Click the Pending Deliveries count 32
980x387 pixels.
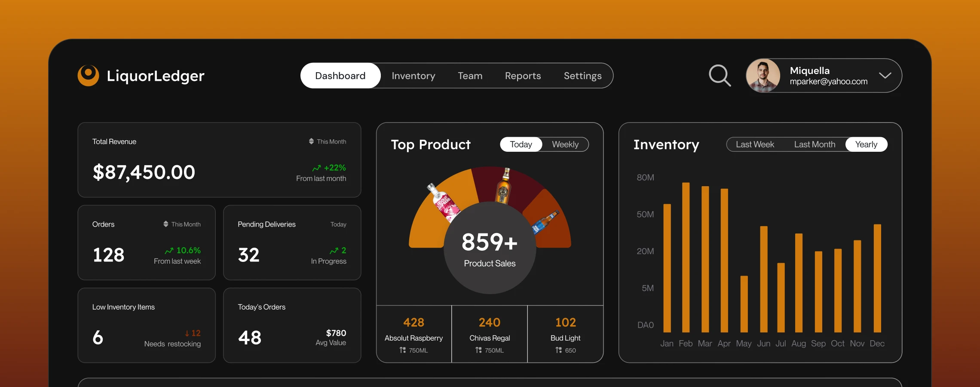point(249,255)
